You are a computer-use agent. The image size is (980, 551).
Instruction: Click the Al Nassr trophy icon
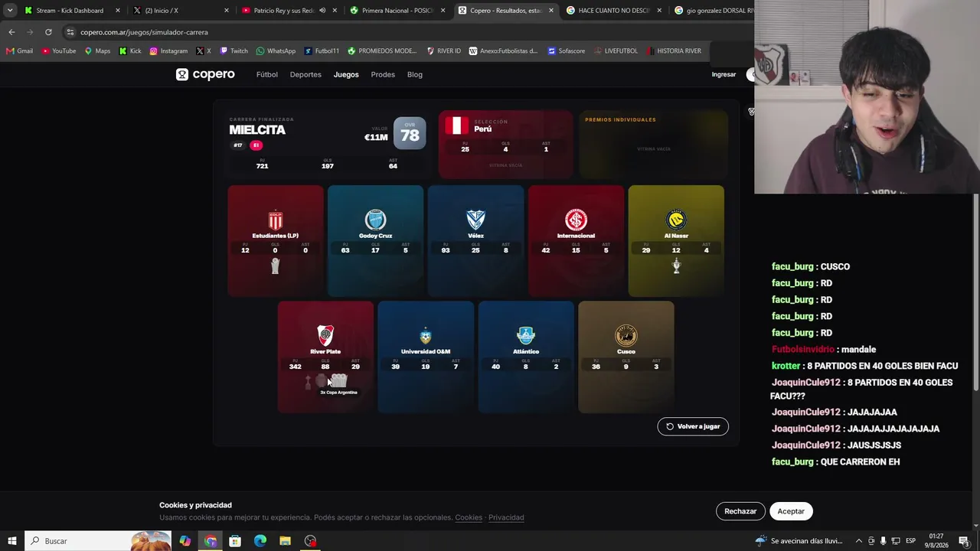[x=676, y=266]
